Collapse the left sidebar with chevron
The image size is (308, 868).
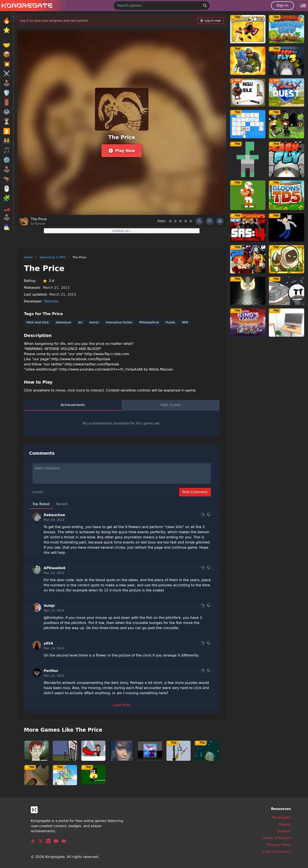click(x=13, y=17)
